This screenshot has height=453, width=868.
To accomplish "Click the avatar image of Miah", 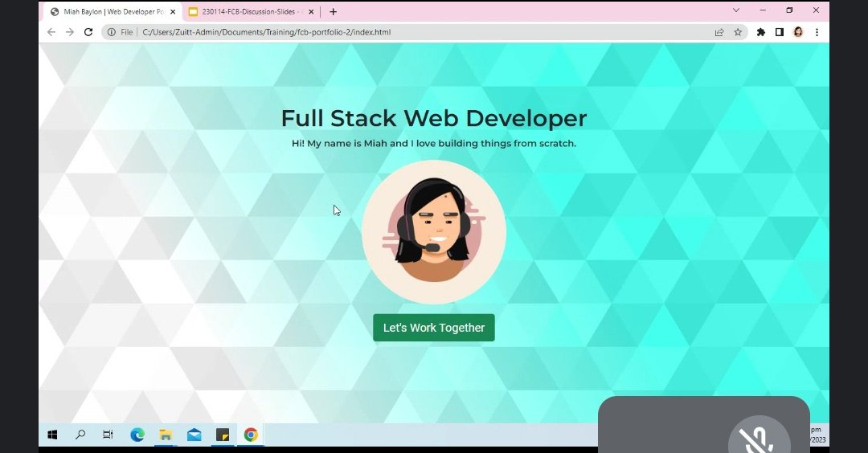I will [x=434, y=232].
